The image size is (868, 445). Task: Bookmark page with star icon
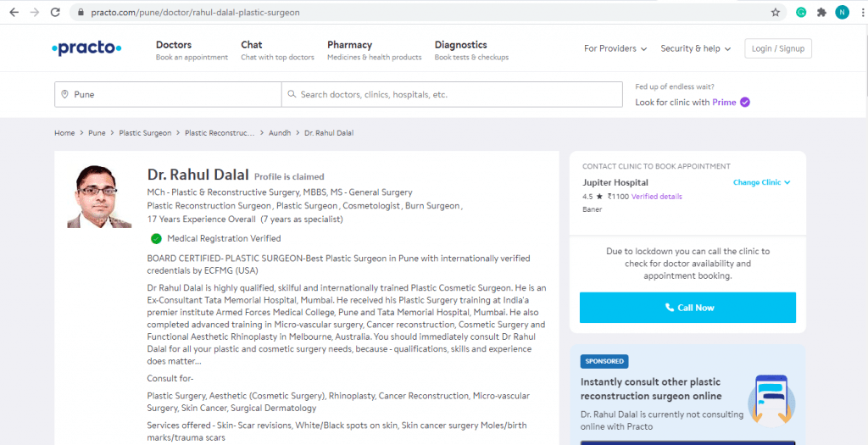pos(775,13)
